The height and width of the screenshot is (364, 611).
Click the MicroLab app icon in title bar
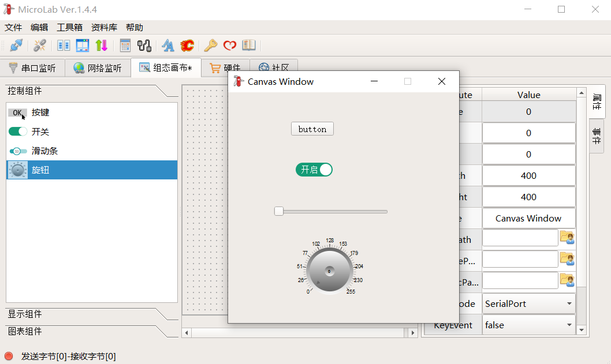(x=9, y=9)
